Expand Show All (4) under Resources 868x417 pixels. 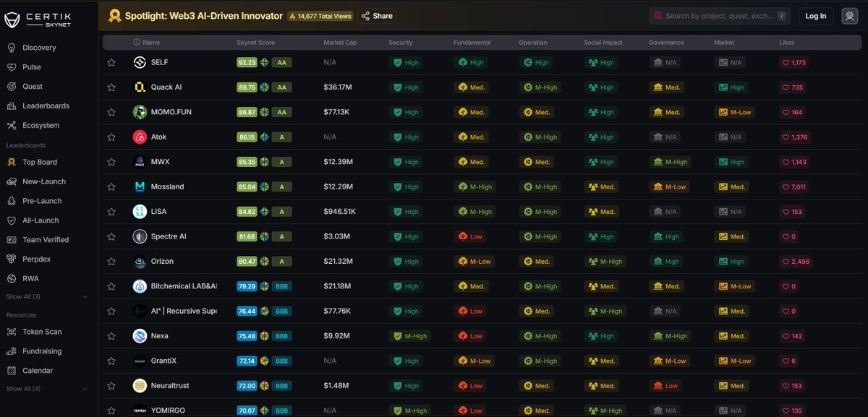click(x=47, y=389)
